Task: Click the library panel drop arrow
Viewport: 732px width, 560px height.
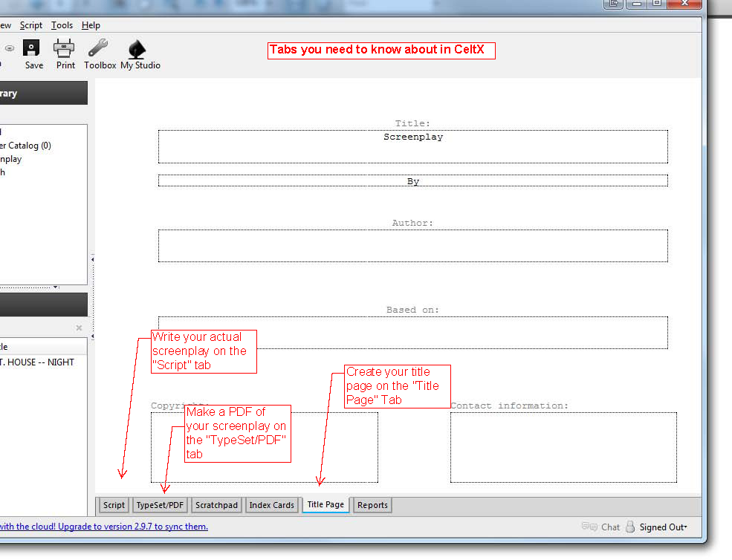Action: [56, 287]
